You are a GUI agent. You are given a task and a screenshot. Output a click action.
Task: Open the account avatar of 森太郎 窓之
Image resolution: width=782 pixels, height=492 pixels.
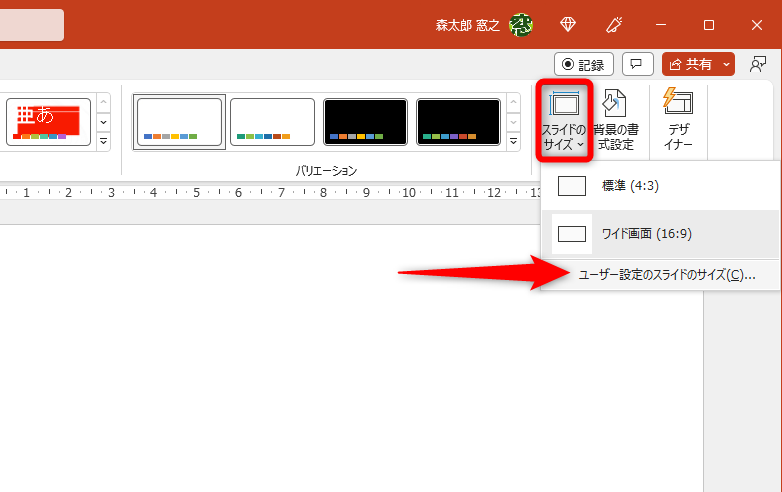[x=521, y=24]
